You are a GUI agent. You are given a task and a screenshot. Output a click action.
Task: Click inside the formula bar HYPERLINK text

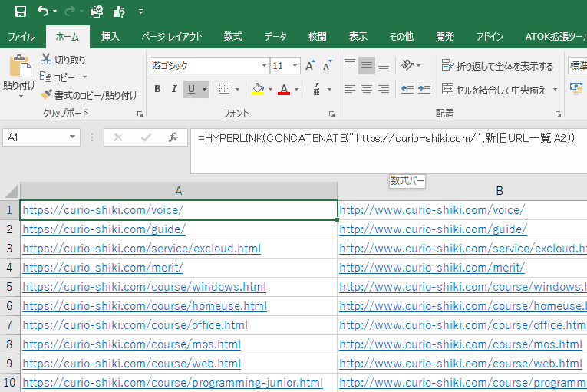point(384,138)
